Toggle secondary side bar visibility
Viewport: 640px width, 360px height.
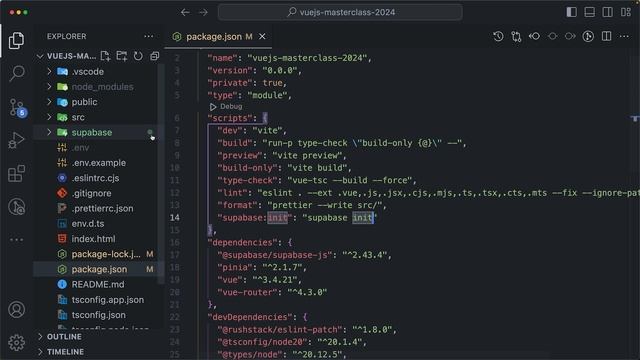click(x=607, y=12)
